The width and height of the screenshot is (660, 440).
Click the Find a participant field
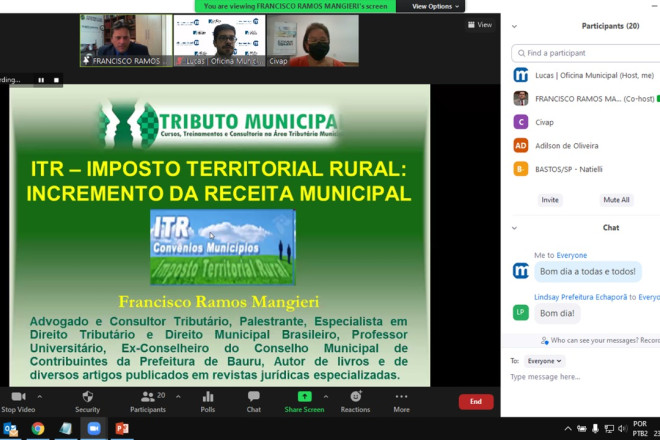[586, 53]
